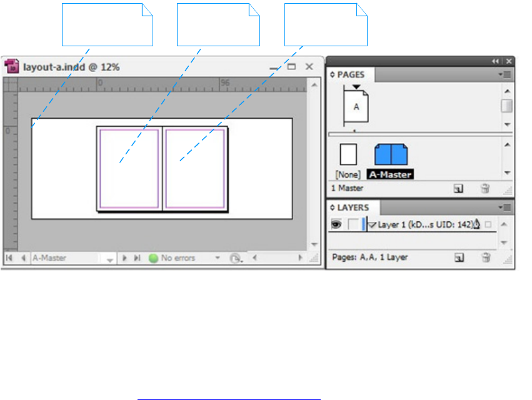This screenshot has width=532, height=400.
Task: Click the ruler origin corner box
Action: coord(10,84)
